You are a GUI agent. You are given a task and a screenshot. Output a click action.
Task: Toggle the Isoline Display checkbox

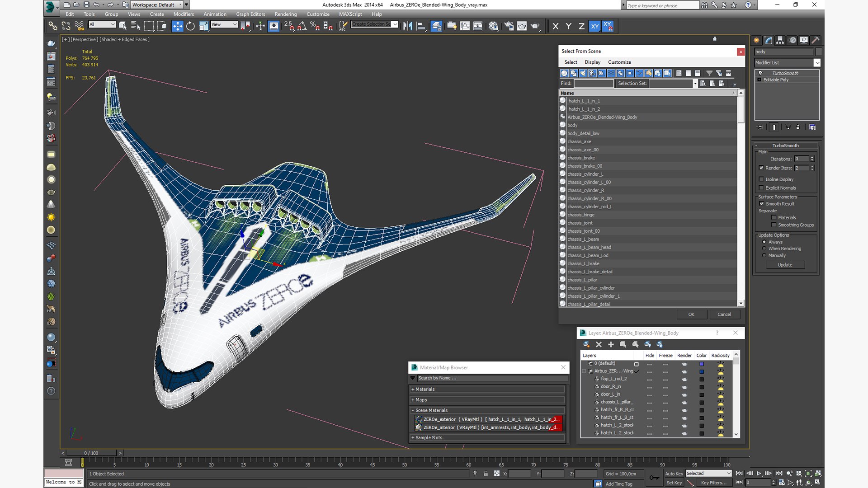click(761, 179)
